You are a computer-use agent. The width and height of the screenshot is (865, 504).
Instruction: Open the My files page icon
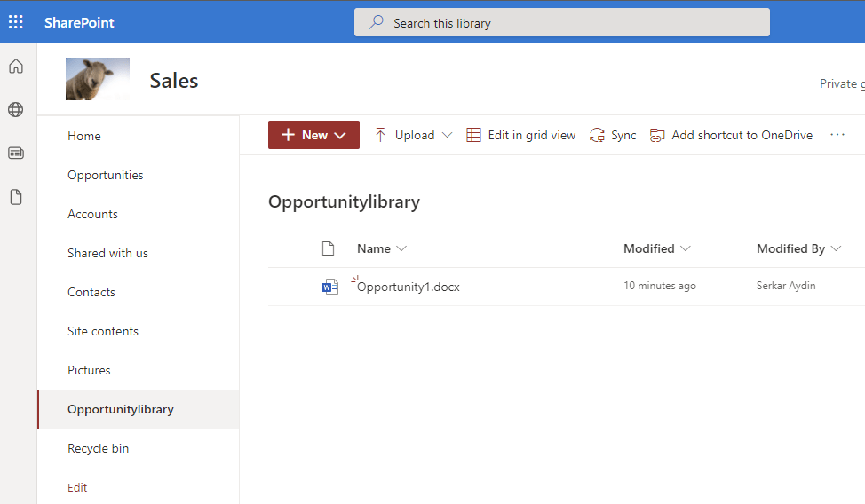[16, 197]
